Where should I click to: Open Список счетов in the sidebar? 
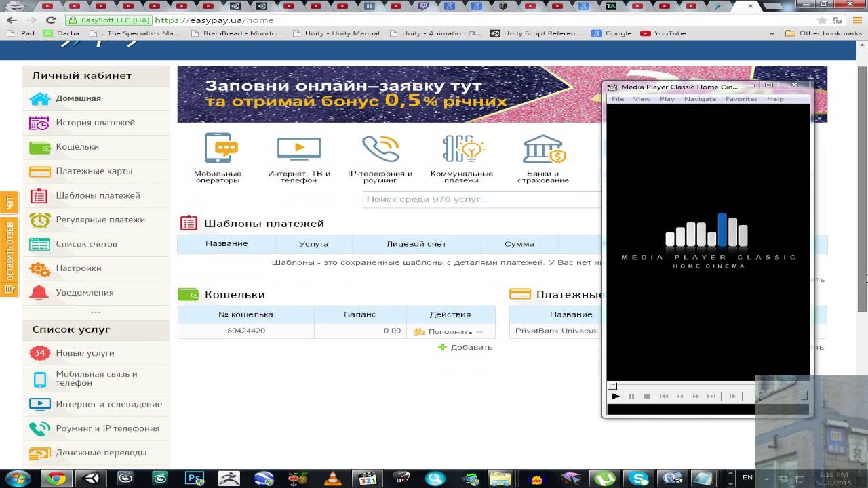[x=96, y=244]
